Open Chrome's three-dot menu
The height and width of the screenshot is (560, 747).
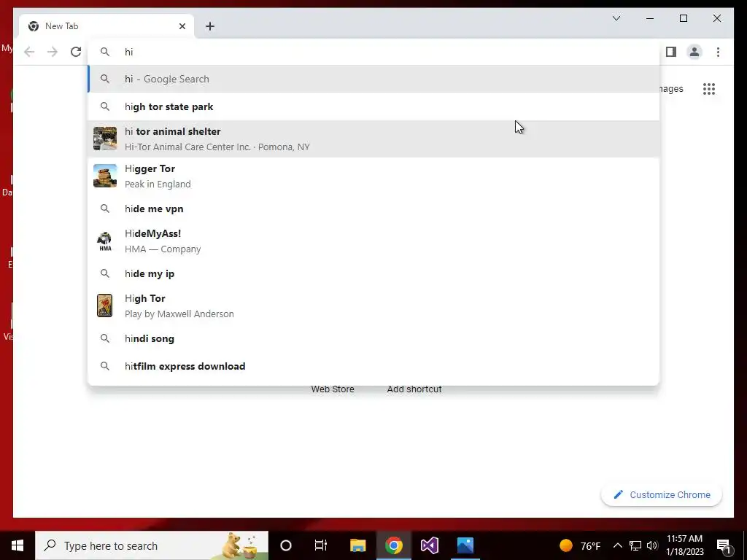click(718, 52)
